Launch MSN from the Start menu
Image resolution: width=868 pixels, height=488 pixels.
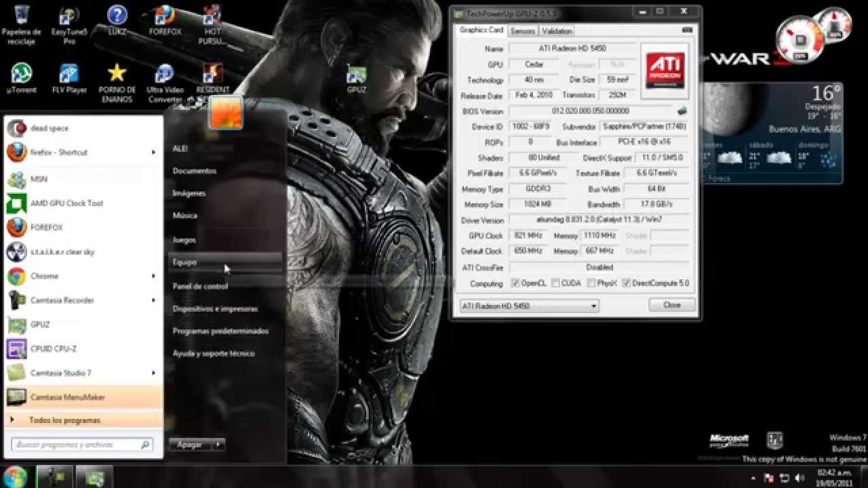pyautogui.click(x=83, y=179)
